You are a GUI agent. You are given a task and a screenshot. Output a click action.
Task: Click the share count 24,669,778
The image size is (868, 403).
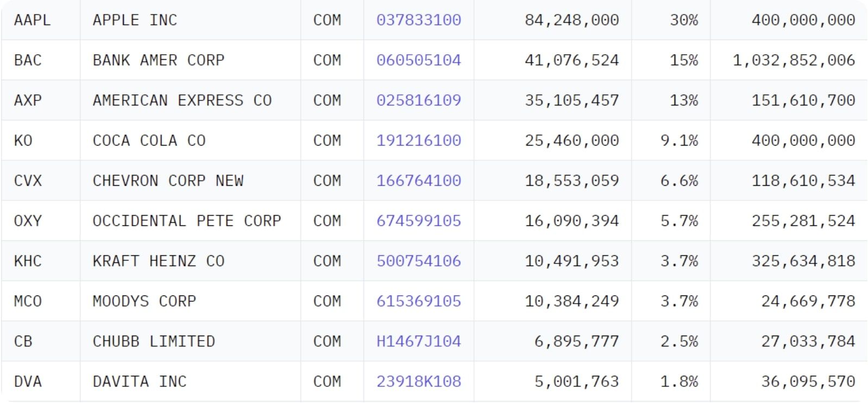pyautogui.click(x=808, y=301)
